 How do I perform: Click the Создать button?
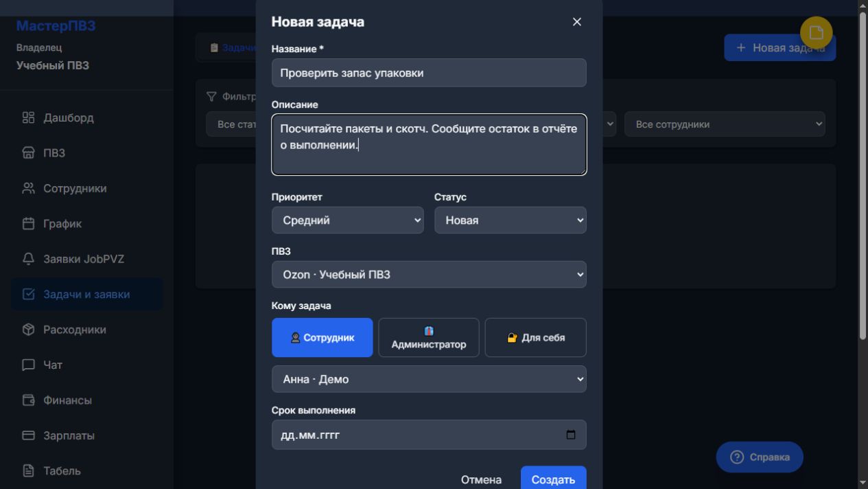[x=553, y=479]
